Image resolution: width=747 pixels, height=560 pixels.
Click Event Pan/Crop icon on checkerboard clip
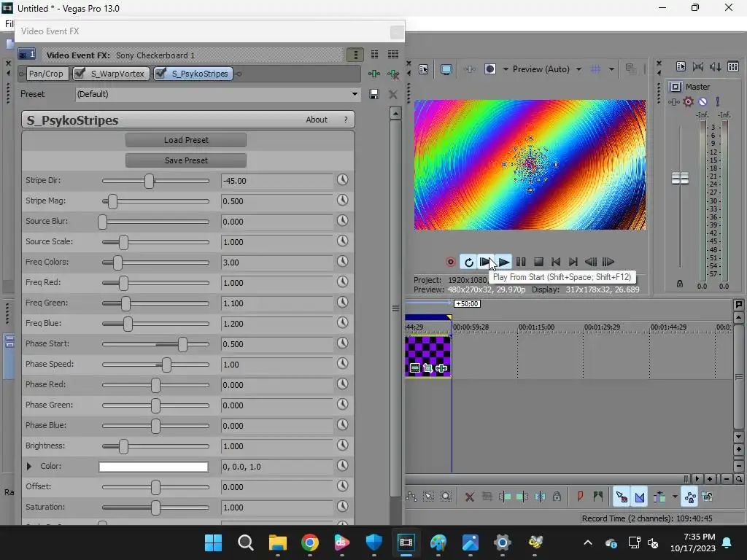[427, 368]
